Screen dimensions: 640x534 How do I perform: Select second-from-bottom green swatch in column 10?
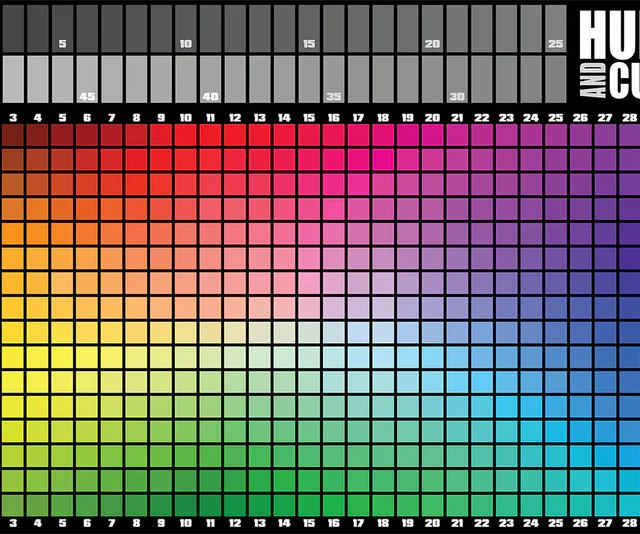(x=186, y=481)
